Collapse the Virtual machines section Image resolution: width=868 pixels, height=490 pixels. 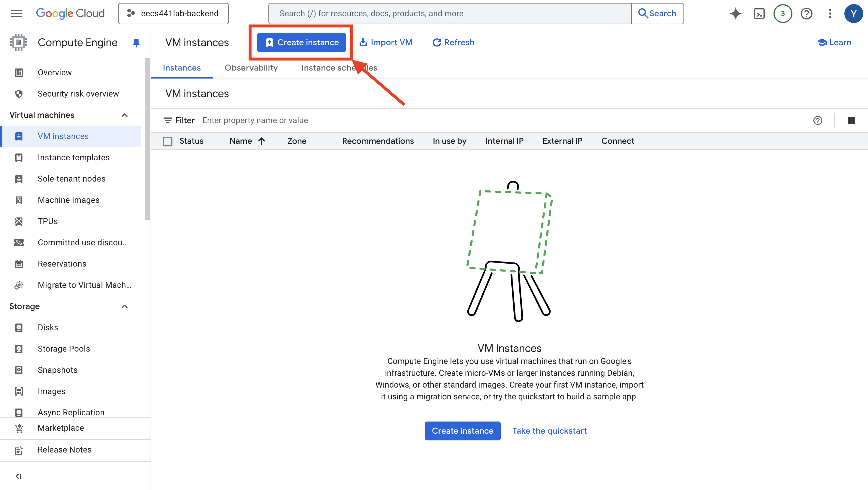coord(124,115)
